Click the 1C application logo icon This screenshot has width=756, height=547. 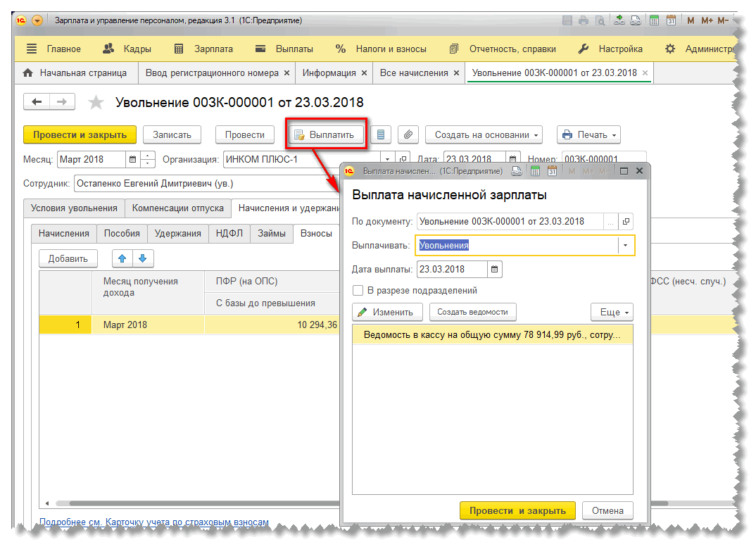[x=20, y=20]
